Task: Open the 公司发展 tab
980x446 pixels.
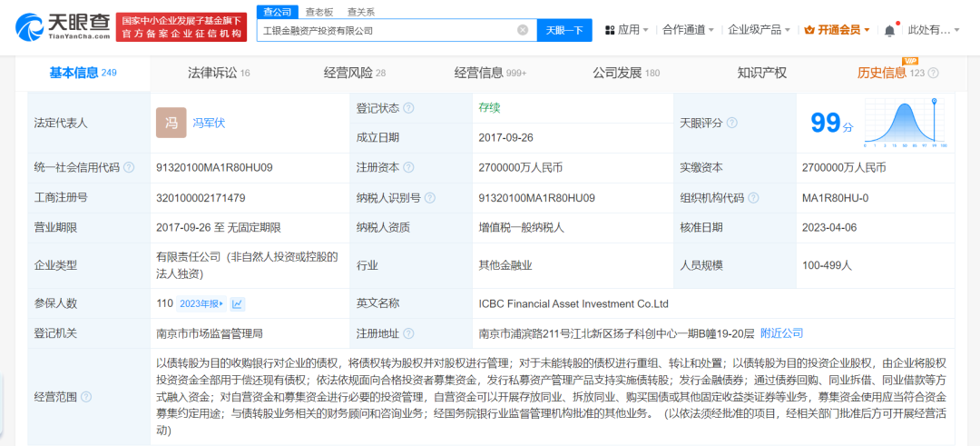Action: (625, 74)
